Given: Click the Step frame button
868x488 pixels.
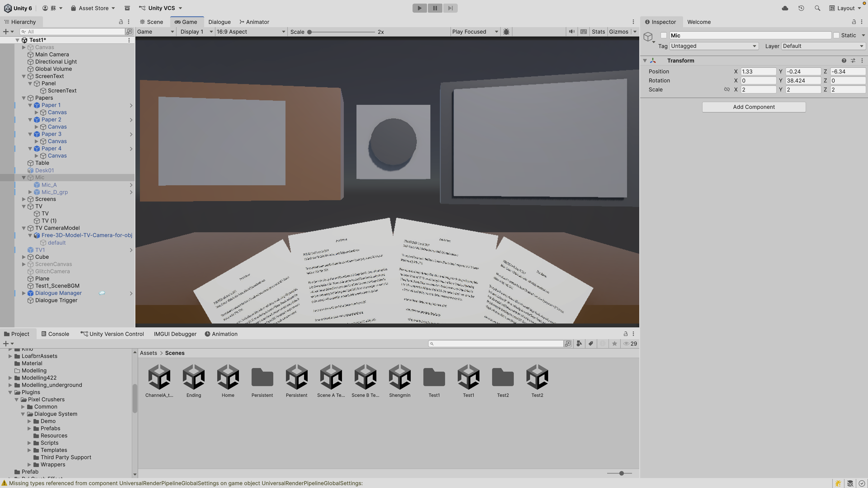Looking at the screenshot, I should point(450,8).
